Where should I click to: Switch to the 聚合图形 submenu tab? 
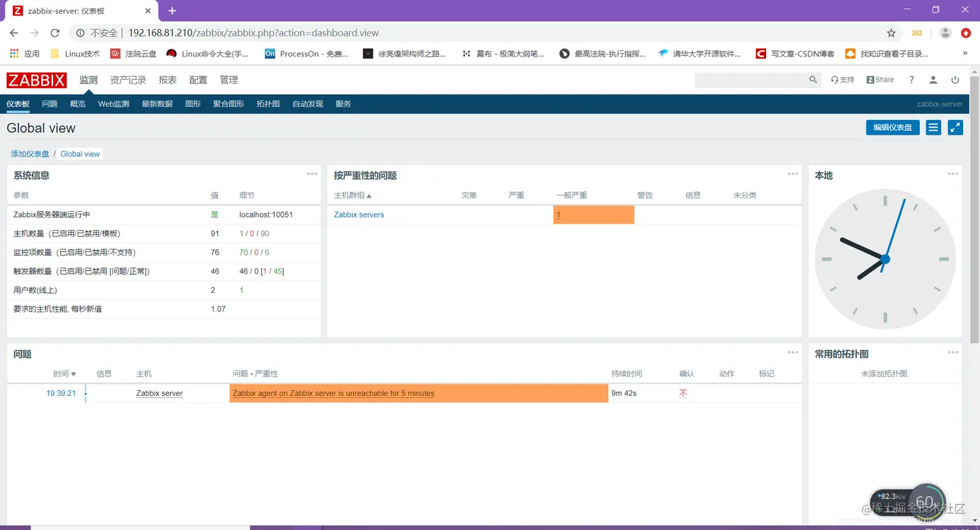229,104
